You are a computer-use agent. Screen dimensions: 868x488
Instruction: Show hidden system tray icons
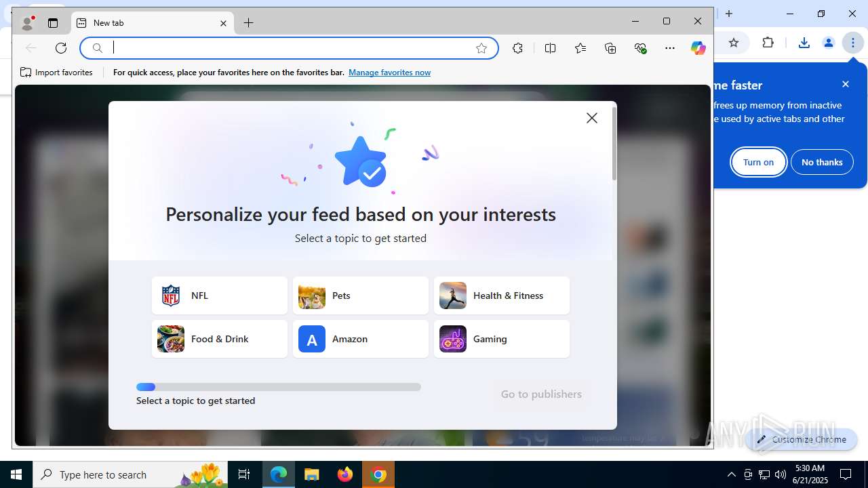click(x=731, y=474)
